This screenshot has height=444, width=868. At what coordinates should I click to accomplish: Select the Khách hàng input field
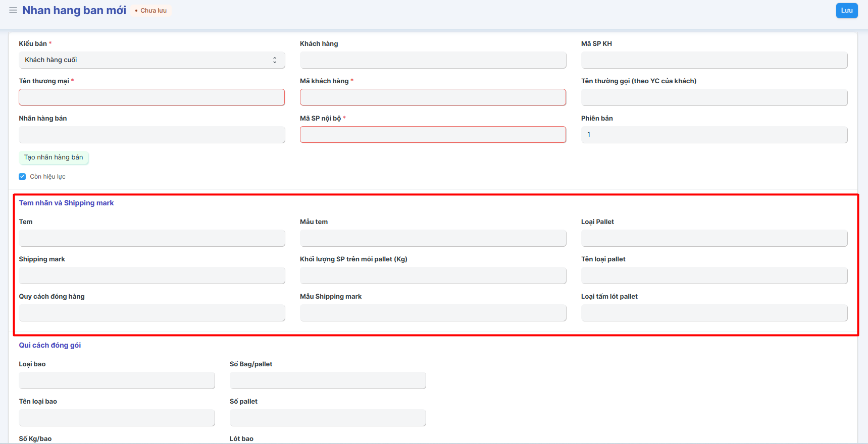(x=433, y=60)
